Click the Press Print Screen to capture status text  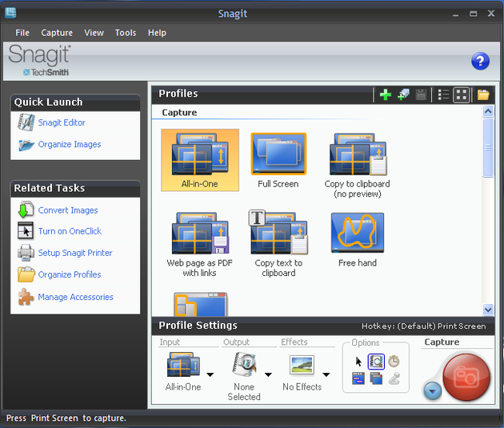click(x=66, y=418)
